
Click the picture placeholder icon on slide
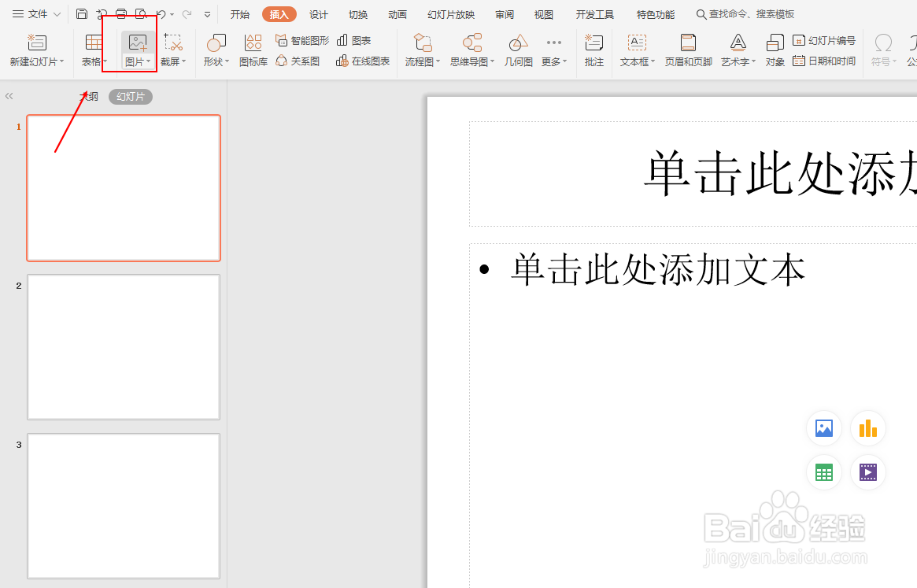click(824, 428)
